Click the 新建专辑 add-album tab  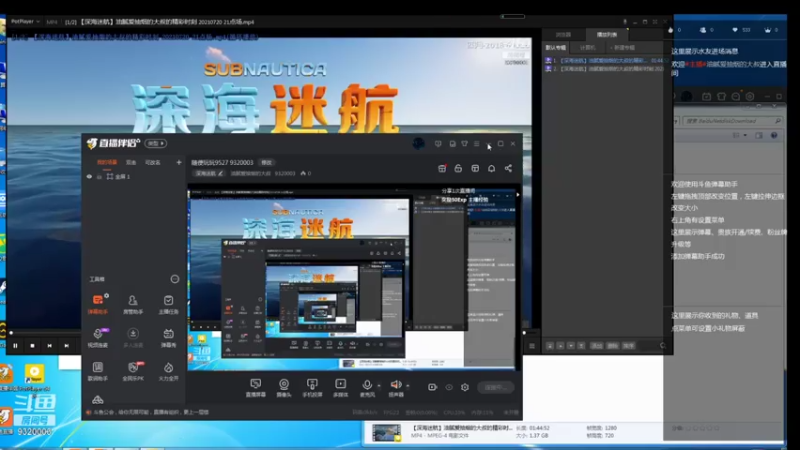[x=622, y=47]
